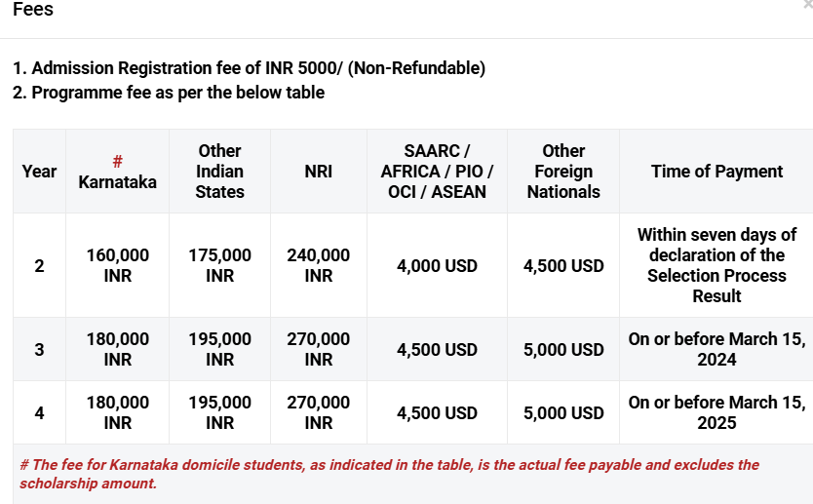Viewport: 813px width, 504px height.
Task: Close the Fees dialog
Action: pyautogui.click(x=809, y=4)
